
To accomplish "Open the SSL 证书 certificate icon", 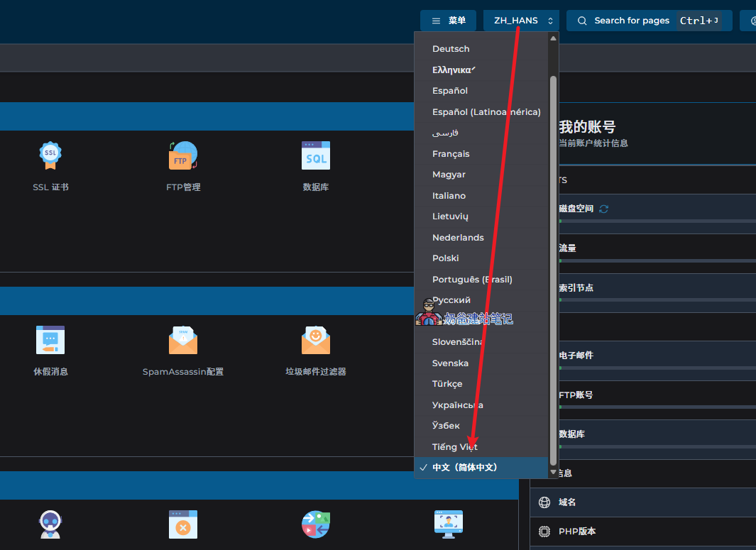I will click(x=50, y=155).
